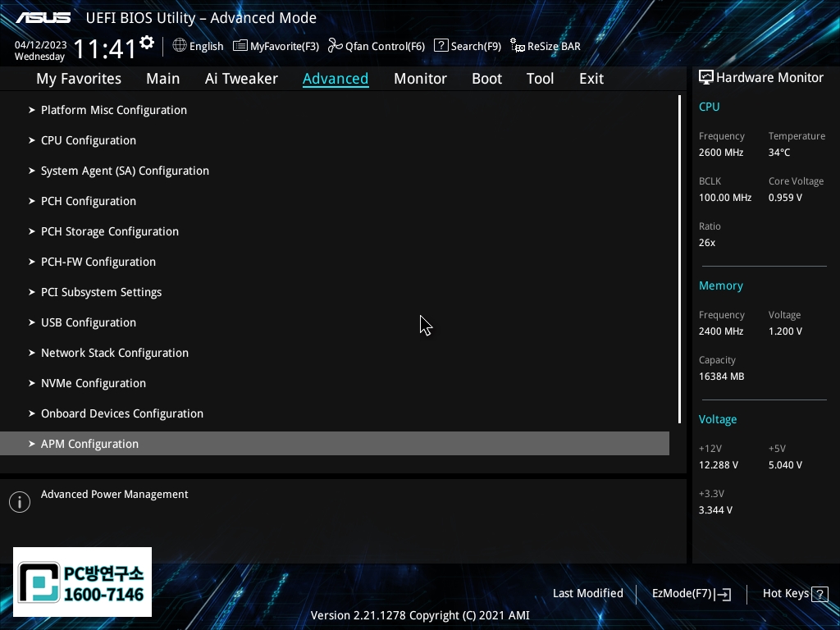The height and width of the screenshot is (630, 840).
Task: Toggle the ReSize BAR text
Action: tap(554, 46)
